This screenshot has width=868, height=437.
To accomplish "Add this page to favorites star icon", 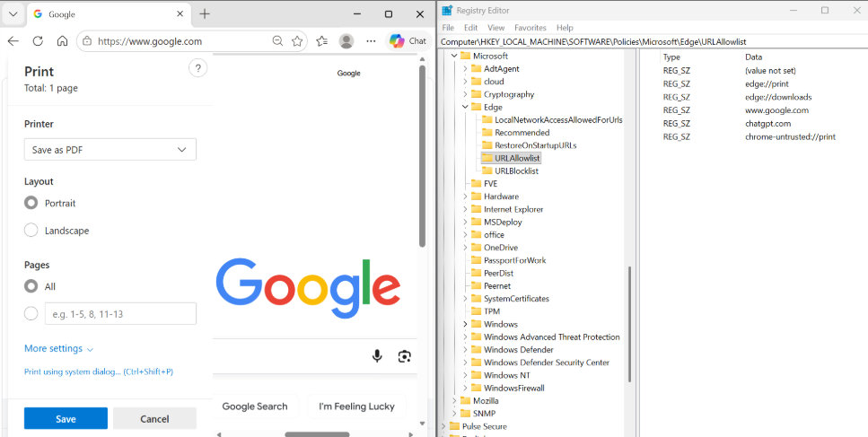I will pyautogui.click(x=297, y=41).
